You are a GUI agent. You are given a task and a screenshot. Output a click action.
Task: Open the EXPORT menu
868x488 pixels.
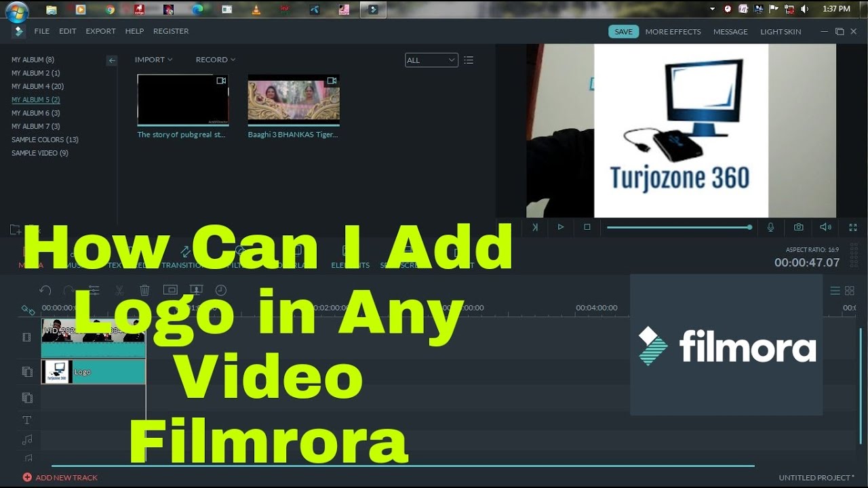(100, 31)
